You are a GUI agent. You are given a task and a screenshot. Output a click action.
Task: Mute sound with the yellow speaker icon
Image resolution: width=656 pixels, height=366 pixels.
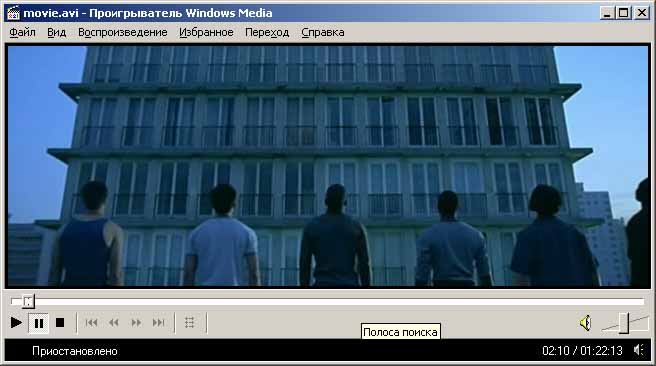pos(585,323)
